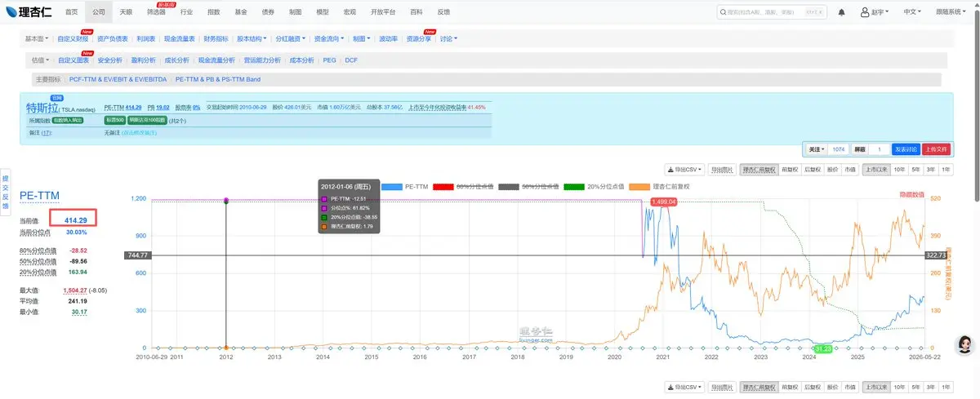This screenshot has height=399, width=980.
Task: Select top 股价 mode
Action: tap(832, 170)
